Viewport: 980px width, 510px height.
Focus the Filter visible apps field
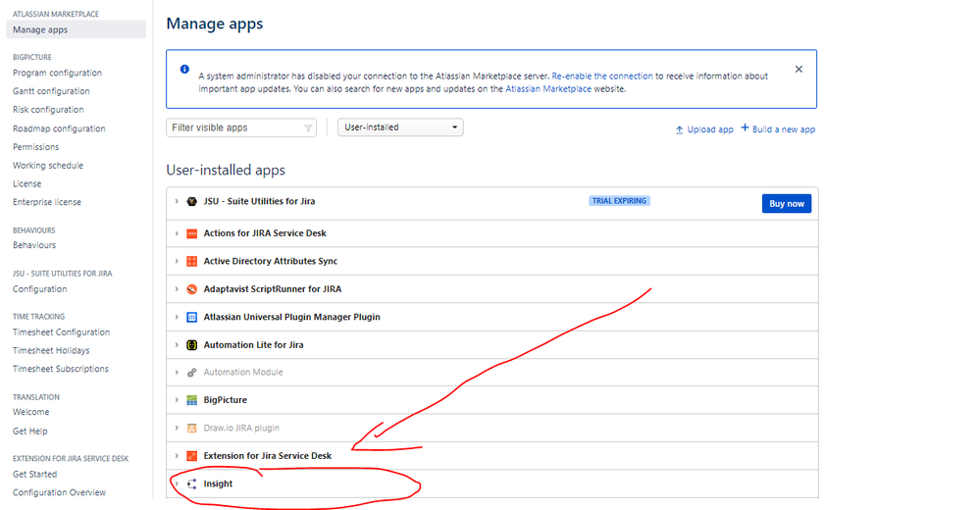pyautogui.click(x=241, y=127)
